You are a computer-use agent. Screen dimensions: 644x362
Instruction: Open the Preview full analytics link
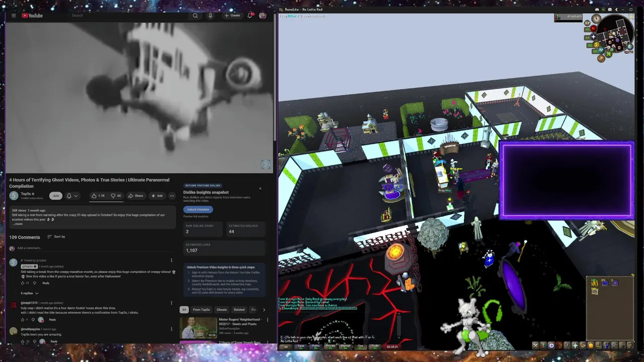[x=196, y=216]
